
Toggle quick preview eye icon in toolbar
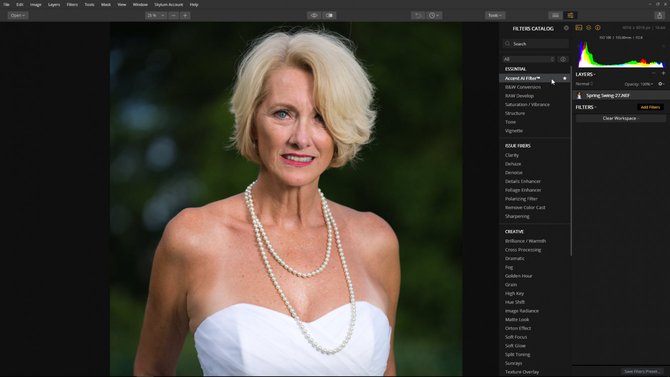pyautogui.click(x=314, y=15)
